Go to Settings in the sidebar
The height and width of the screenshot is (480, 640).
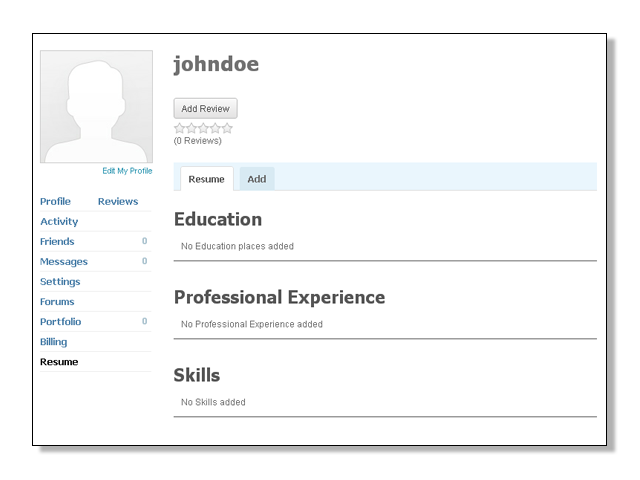(60, 281)
